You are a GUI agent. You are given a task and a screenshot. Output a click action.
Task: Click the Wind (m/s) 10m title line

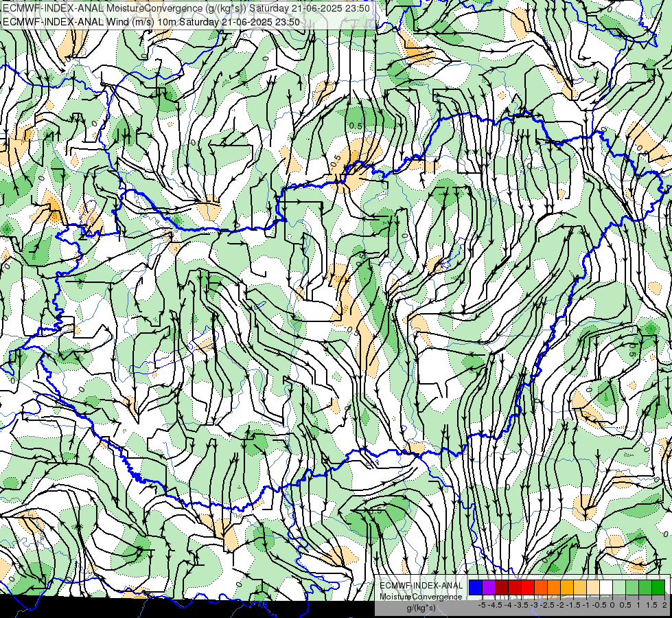tap(151, 22)
